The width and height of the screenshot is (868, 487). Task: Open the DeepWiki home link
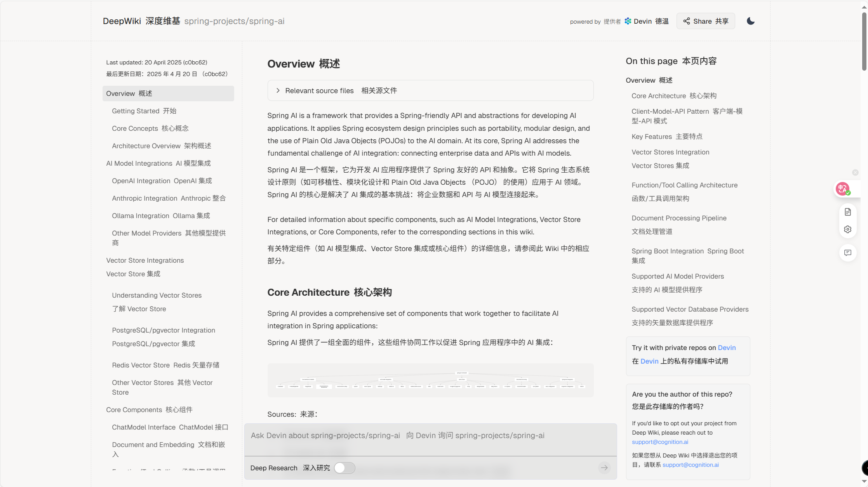tap(141, 21)
